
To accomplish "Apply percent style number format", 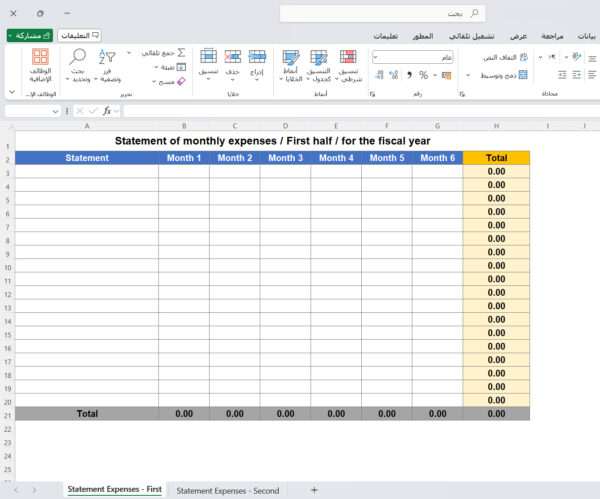I will pyautogui.click(x=424, y=75).
